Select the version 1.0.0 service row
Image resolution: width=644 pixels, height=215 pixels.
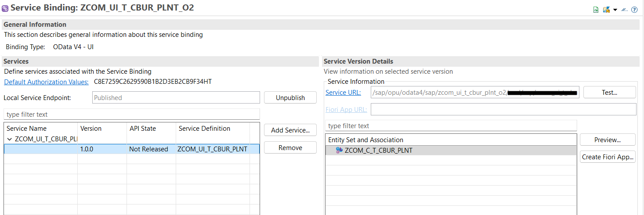(132, 149)
